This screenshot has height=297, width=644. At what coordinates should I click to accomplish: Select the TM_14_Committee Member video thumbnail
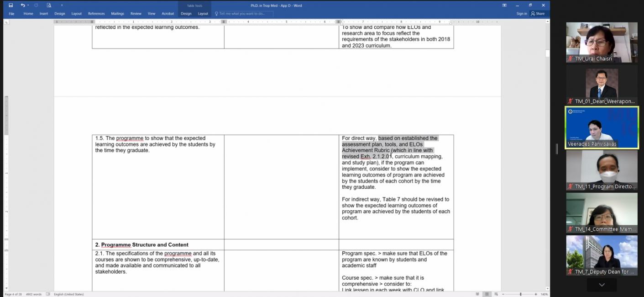click(602, 212)
